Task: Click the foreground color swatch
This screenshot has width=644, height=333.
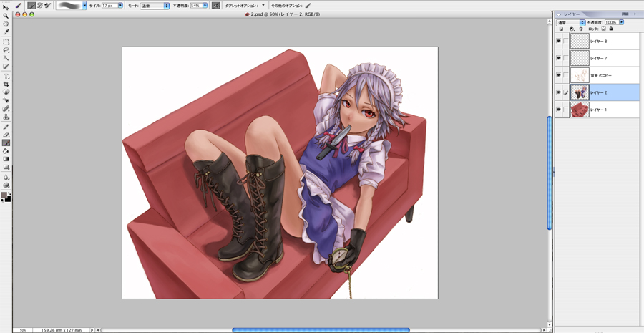Action: [x=4, y=195]
